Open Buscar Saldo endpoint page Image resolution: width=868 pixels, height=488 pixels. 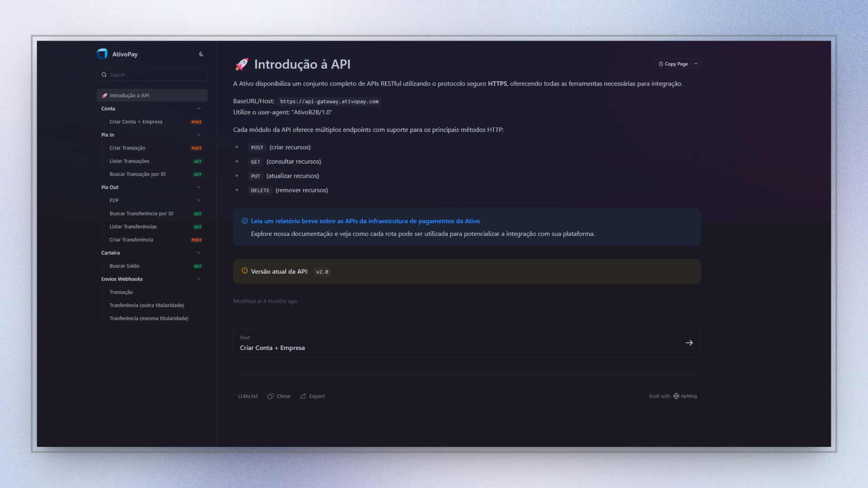(x=124, y=266)
